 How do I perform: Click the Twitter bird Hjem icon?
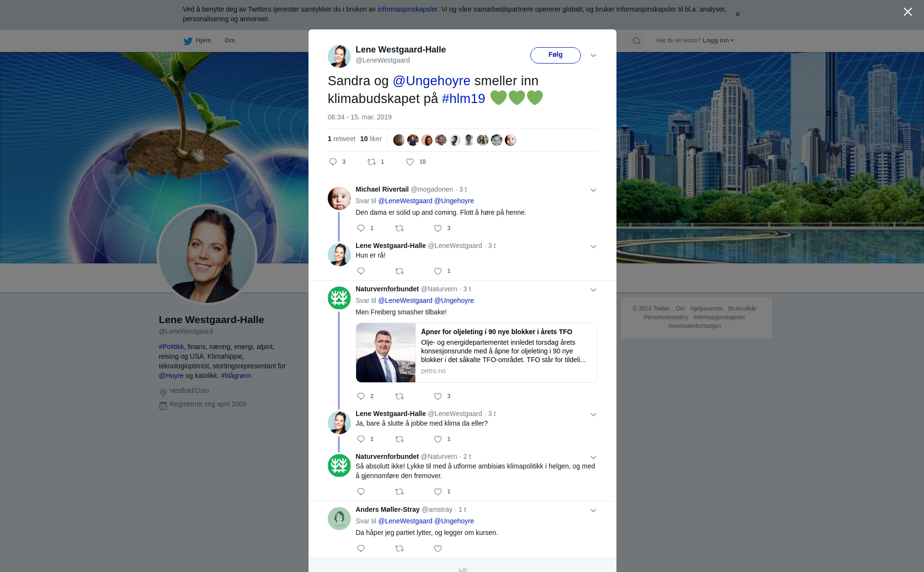188,41
